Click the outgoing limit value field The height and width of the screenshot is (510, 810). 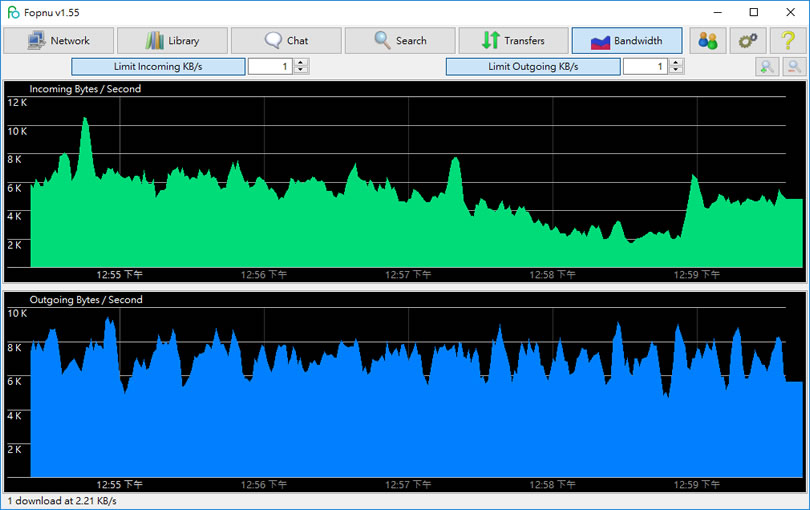645,67
